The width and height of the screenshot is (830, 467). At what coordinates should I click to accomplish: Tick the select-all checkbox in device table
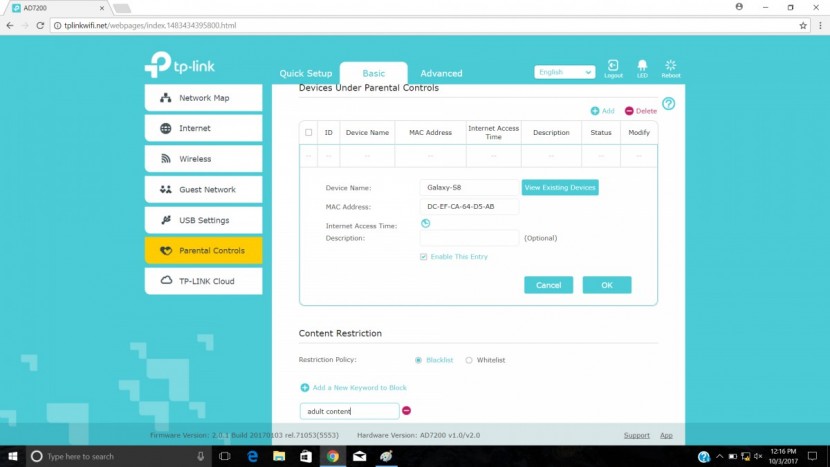(x=309, y=132)
